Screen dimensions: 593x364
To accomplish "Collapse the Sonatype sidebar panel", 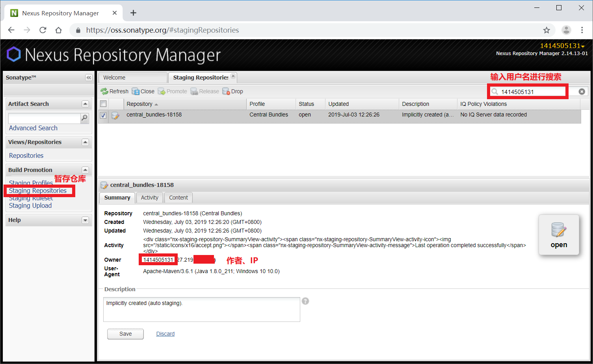I will pos(89,78).
